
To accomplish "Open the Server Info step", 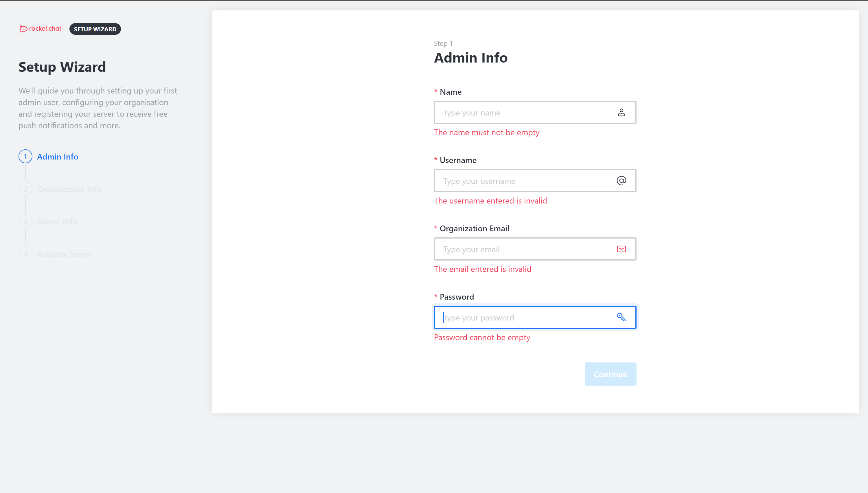I will click(x=57, y=222).
